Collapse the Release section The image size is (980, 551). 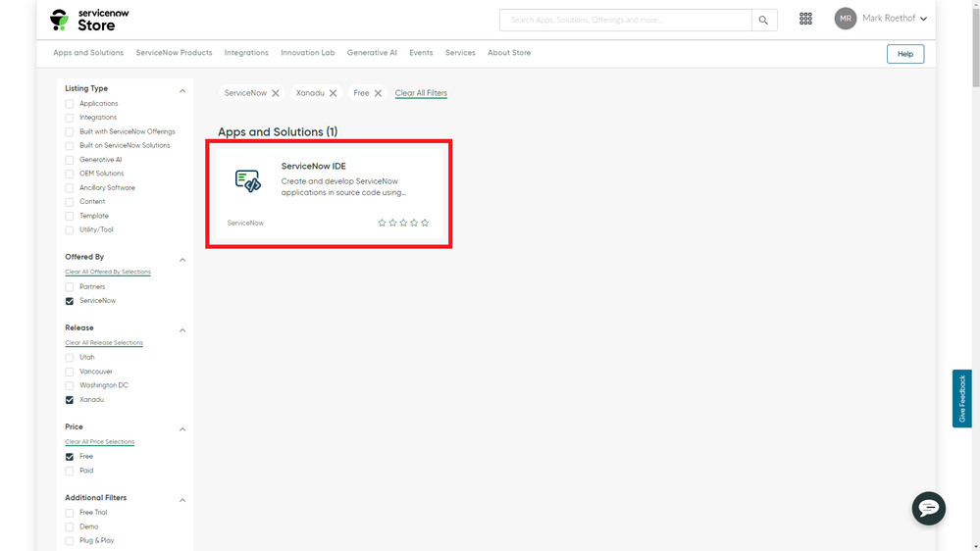tap(182, 330)
